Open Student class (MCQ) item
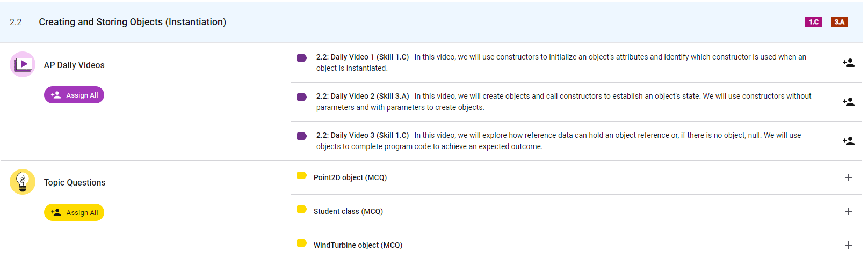The height and width of the screenshot is (259, 868). point(348,211)
